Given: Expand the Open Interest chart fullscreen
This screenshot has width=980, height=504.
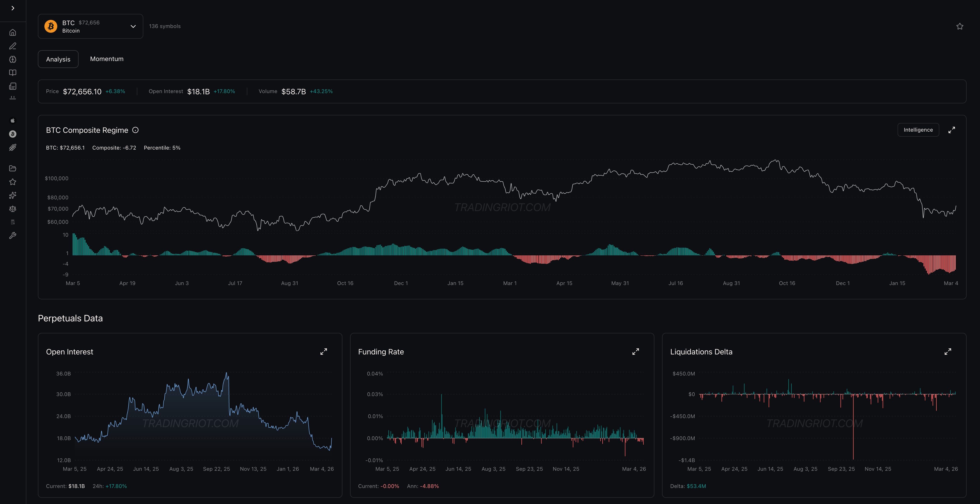Looking at the screenshot, I should pos(323,352).
